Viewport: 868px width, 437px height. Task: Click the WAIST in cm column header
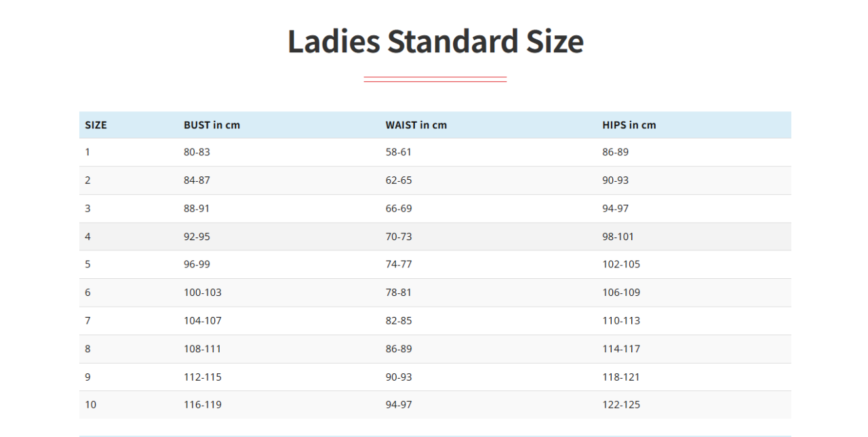coord(416,125)
